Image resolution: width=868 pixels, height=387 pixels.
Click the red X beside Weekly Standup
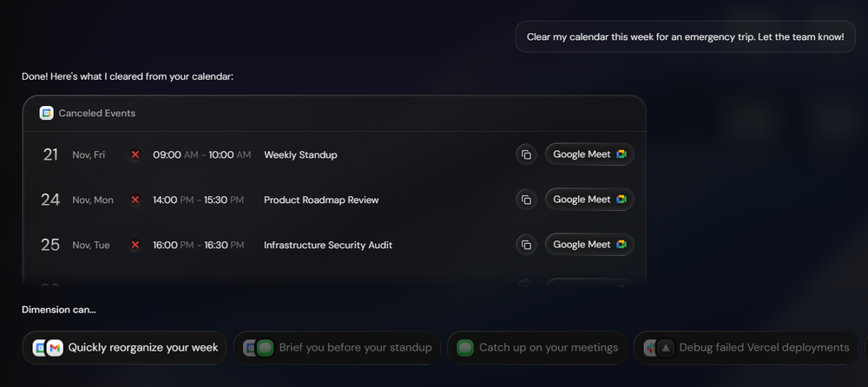pos(135,154)
